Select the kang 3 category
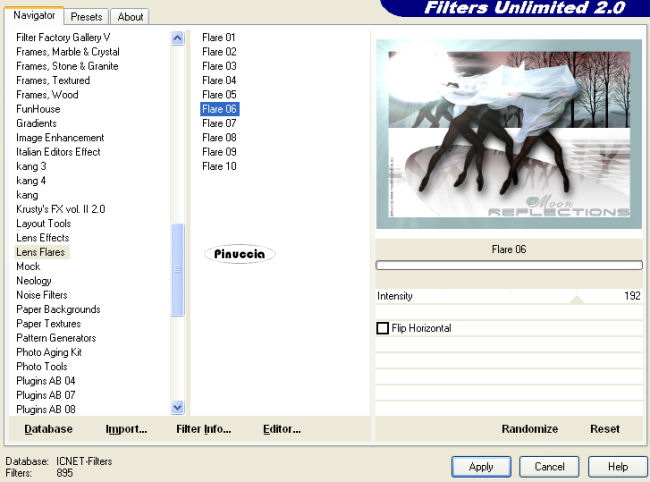Image resolution: width=650 pixels, height=482 pixels. [x=31, y=166]
